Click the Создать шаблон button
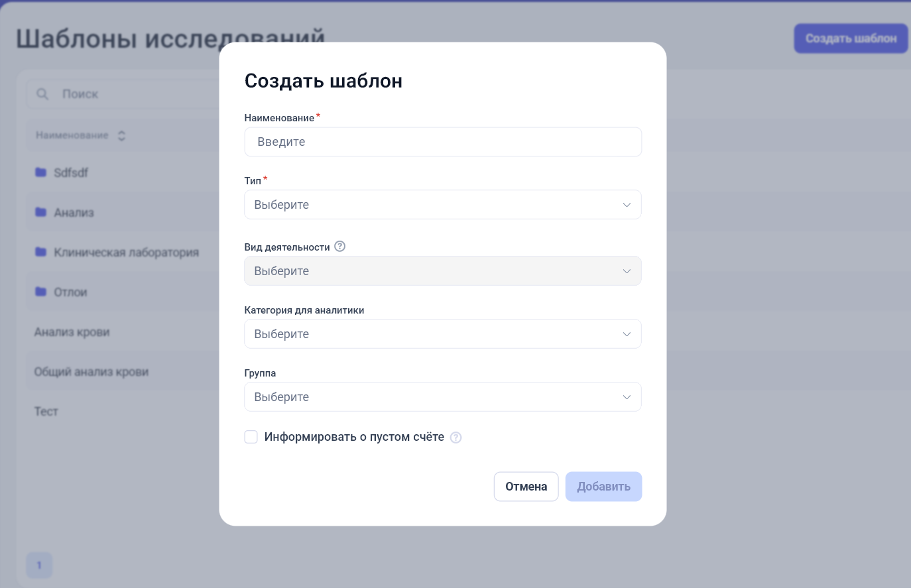Viewport: 911px width, 588px height. pyautogui.click(x=851, y=38)
